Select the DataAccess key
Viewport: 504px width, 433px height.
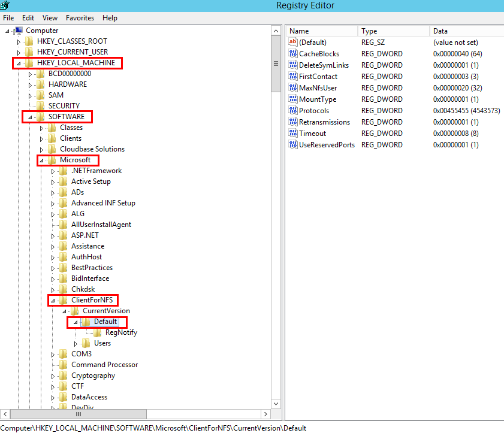point(89,397)
